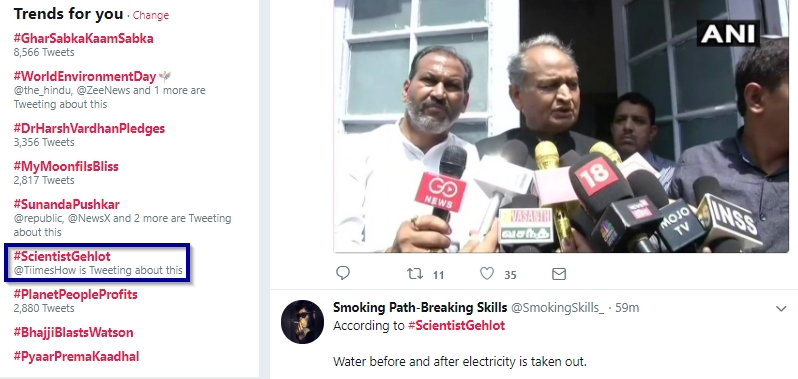Play the ANI press conference video
This screenshot has width=798, height=379.
pos(561,126)
